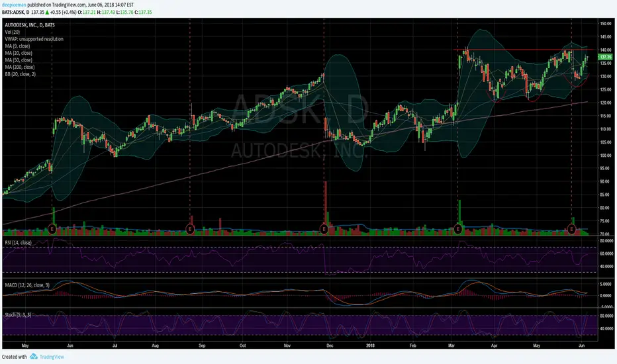Screen dimensions: 617x364
Task: Click the 140.00 price axis label
Action: pos(606,50)
